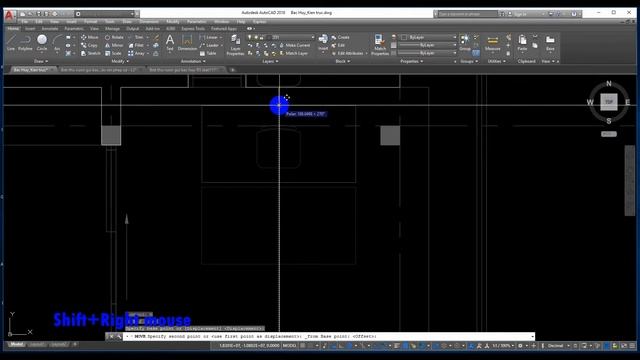Activate the Move command
This screenshot has height=360, width=640.
click(x=90, y=37)
